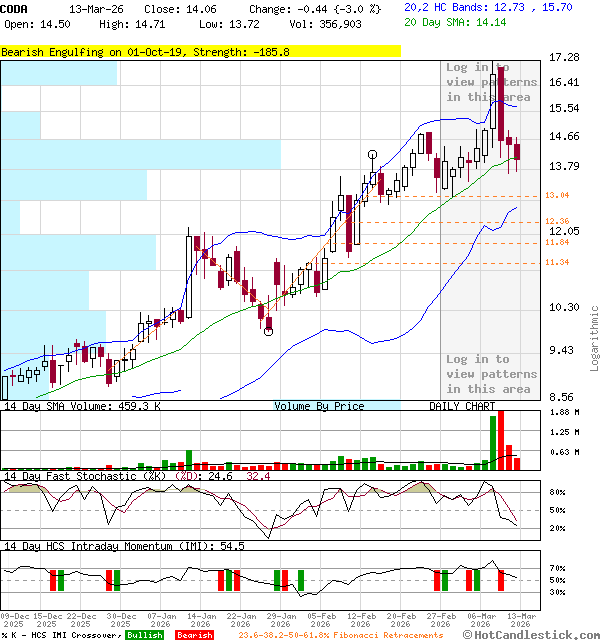Viewport: 600px width, 640px height.
Task: Click the Fibonacci Retracements legend text
Action: coord(342,635)
